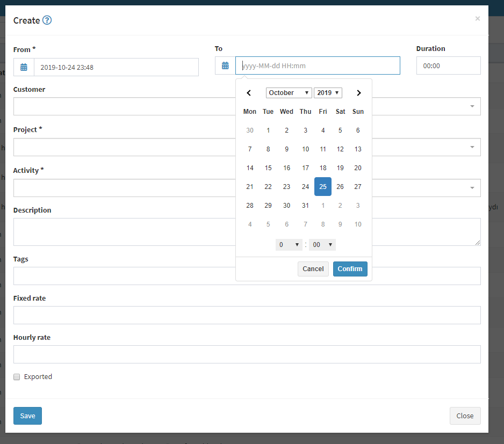The height and width of the screenshot is (444, 504).
Task: Open the 2019 year dropdown
Action: (x=328, y=92)
